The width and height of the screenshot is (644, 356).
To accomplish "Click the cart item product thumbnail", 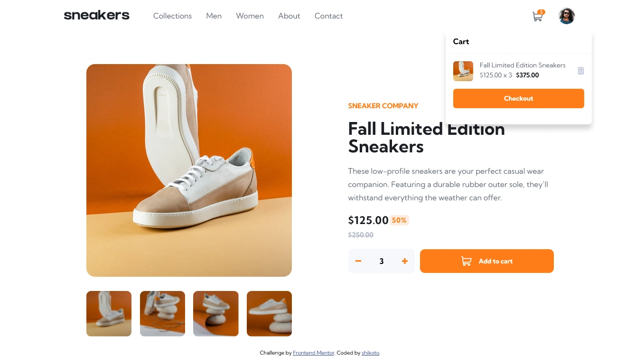I will (463, 71).
